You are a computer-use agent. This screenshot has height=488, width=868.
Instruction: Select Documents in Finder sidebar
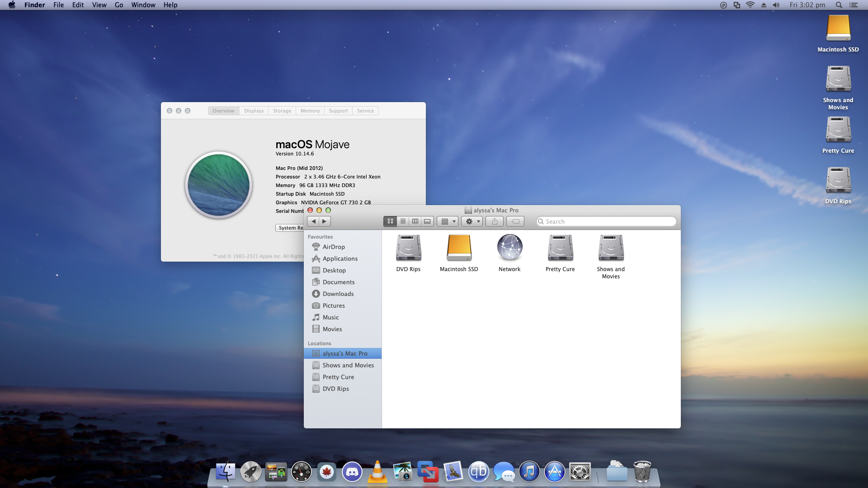point(343,282)
